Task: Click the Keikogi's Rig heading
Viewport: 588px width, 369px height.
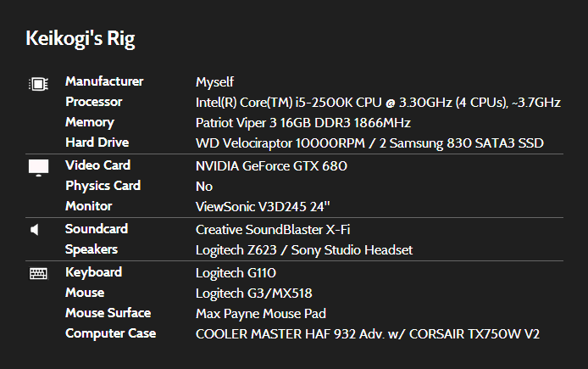Action: [x=80, y=38]
